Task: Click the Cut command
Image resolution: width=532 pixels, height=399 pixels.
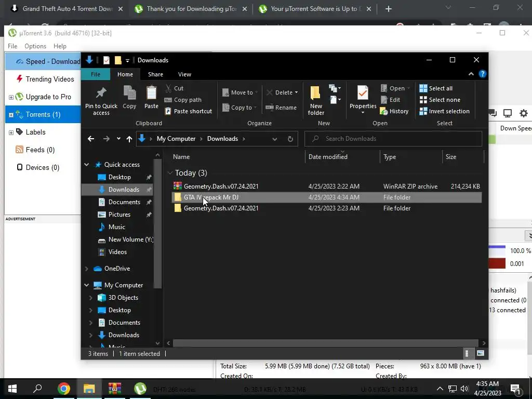Action: [x=175, y=88]
